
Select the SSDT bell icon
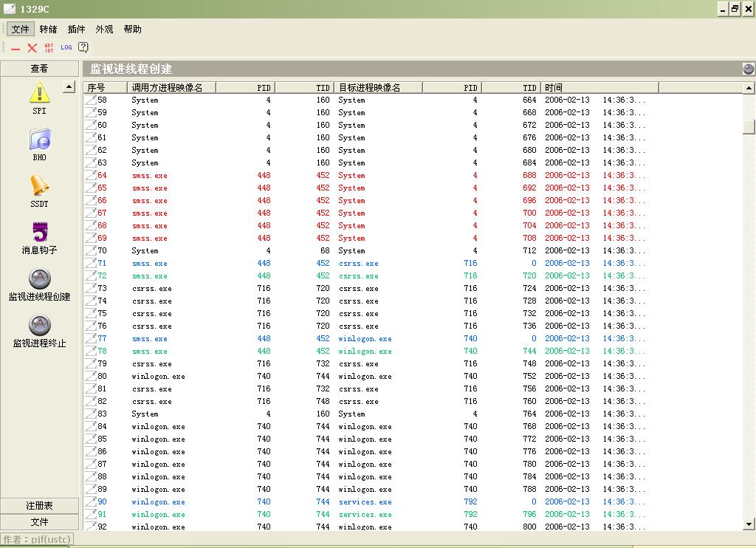tap(39, 186)
